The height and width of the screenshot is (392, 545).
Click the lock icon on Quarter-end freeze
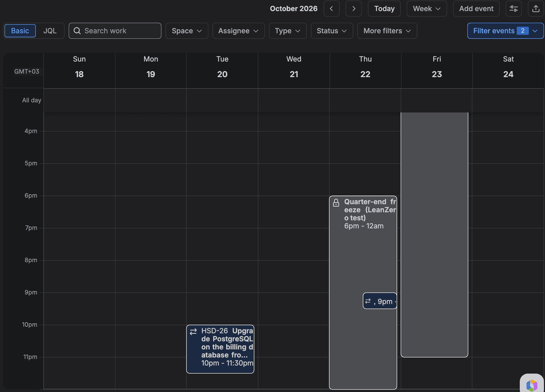pyautogui.click(x=336, y=203)
